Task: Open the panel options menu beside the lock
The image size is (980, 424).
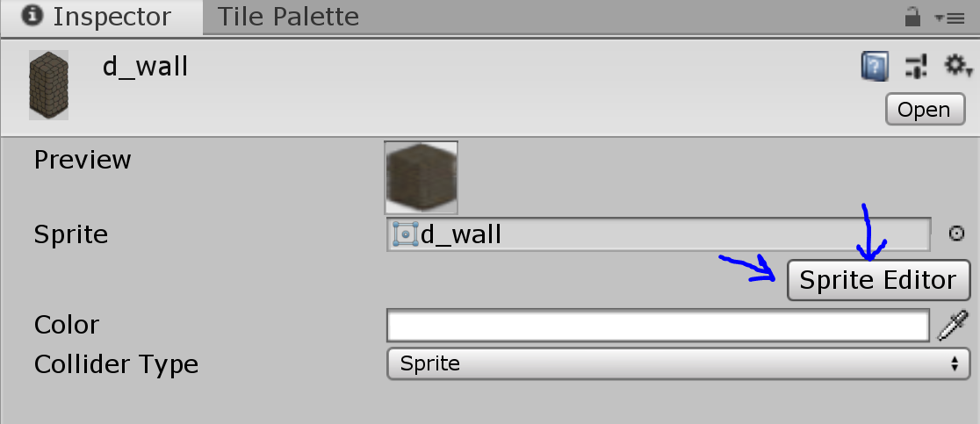Action: pos(949,18)
